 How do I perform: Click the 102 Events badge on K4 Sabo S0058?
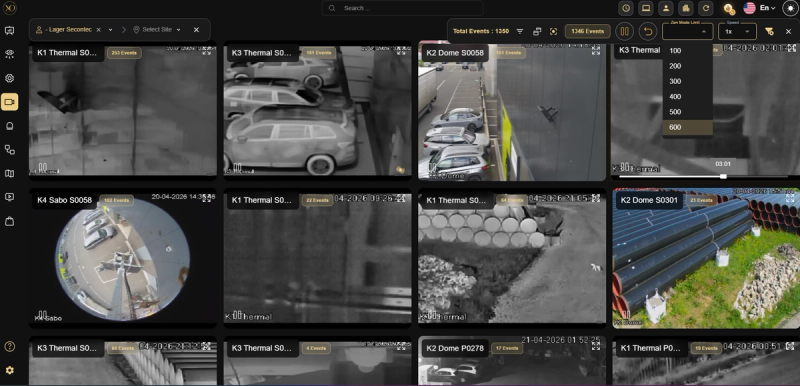coord(116,200)
